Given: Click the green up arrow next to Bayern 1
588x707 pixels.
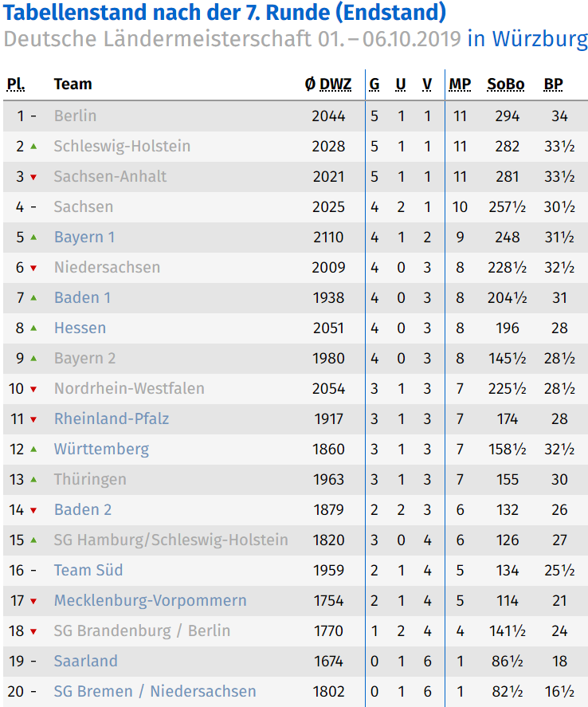Looking at the screenshot, I should coord(33,238).
